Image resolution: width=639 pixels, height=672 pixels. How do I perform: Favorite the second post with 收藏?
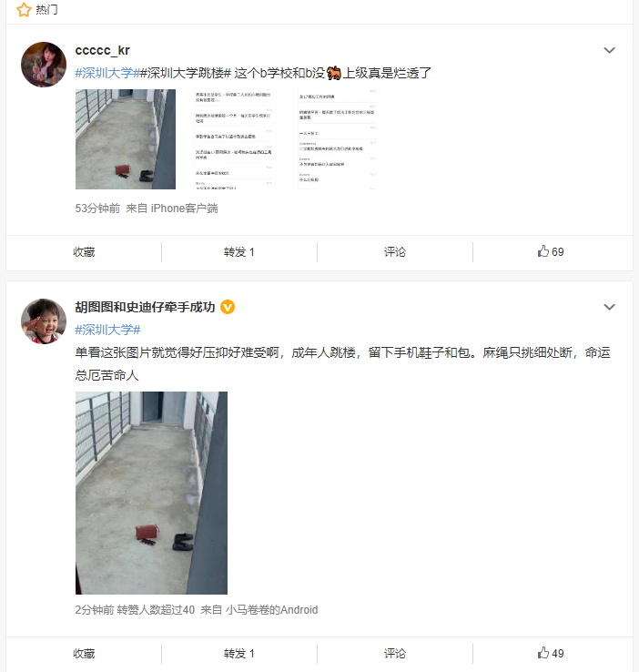[x=84, y=653]
